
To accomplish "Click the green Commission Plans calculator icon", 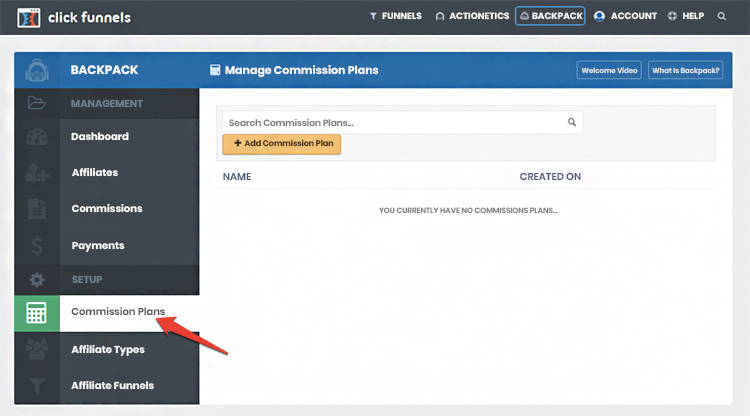I will (x=37, y=312).
